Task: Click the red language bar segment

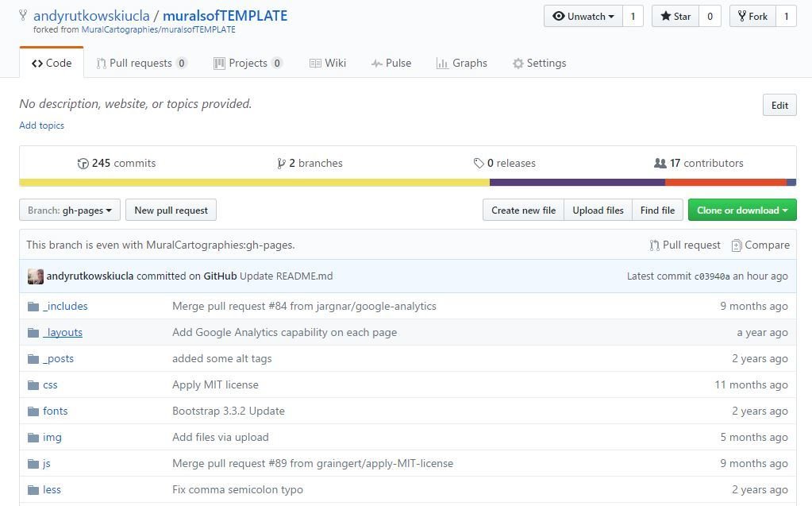Action: [x=725, y=183]
